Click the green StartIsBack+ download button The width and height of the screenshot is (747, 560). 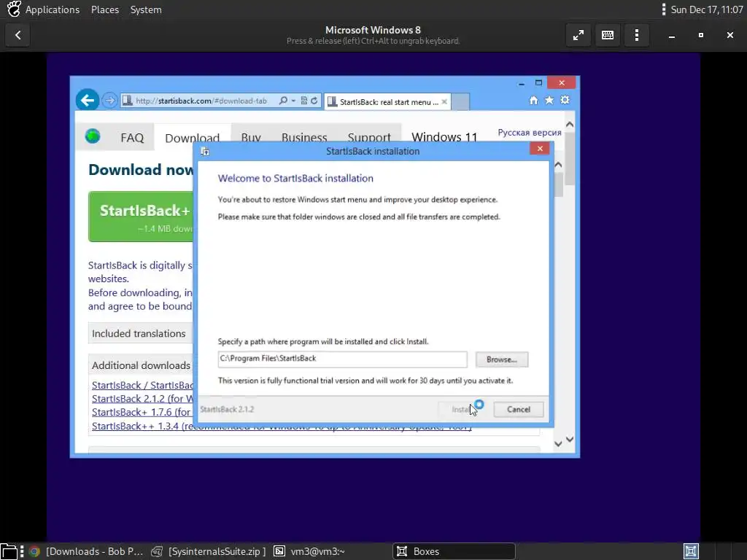click(141, 217)
